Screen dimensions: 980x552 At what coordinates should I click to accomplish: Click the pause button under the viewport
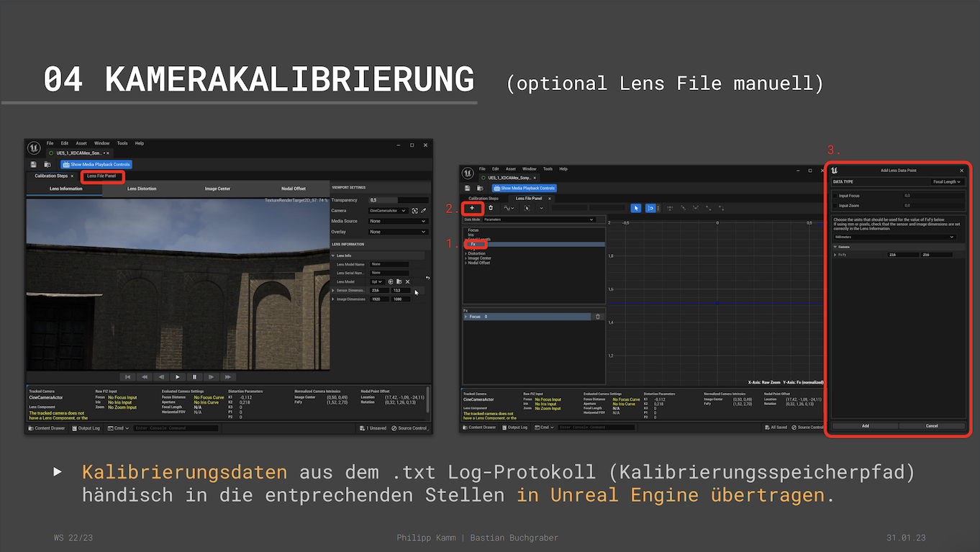[x=194, y=377]
